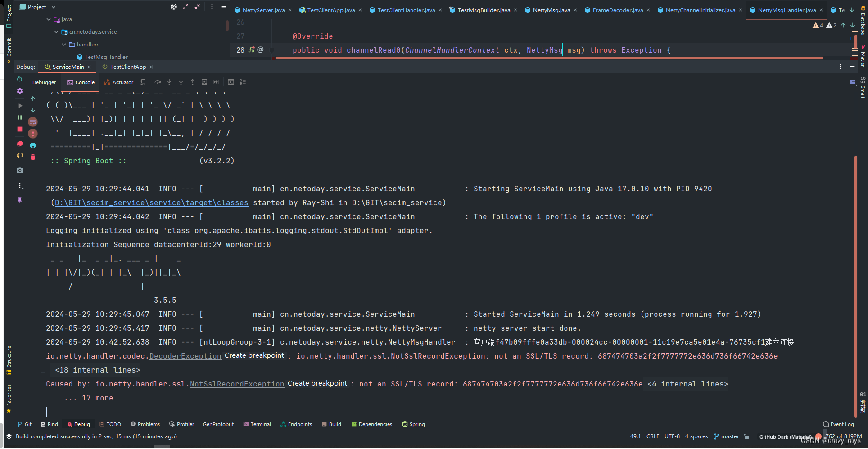
Task: Close the TestClientApp debug tab
Action: pos(151,67)
